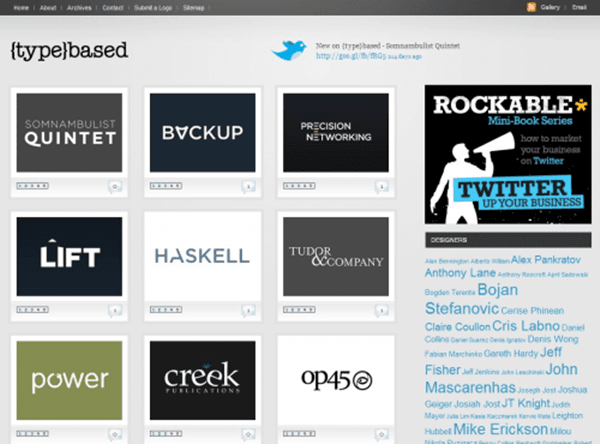Image resolution: width=600 pixels, height=444 pixels.
Task: Rate the Somnambulist Quintet logo with stars
Action: pos(33,186)
